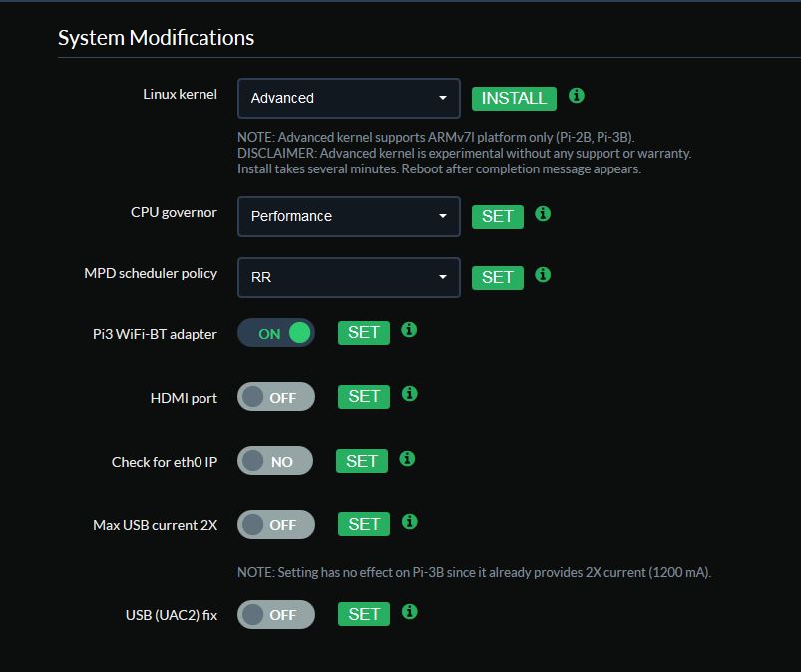Screen dimensions: 801x672
Task: Open the HDMI port info icon
Action: click(x=410, y=394)
